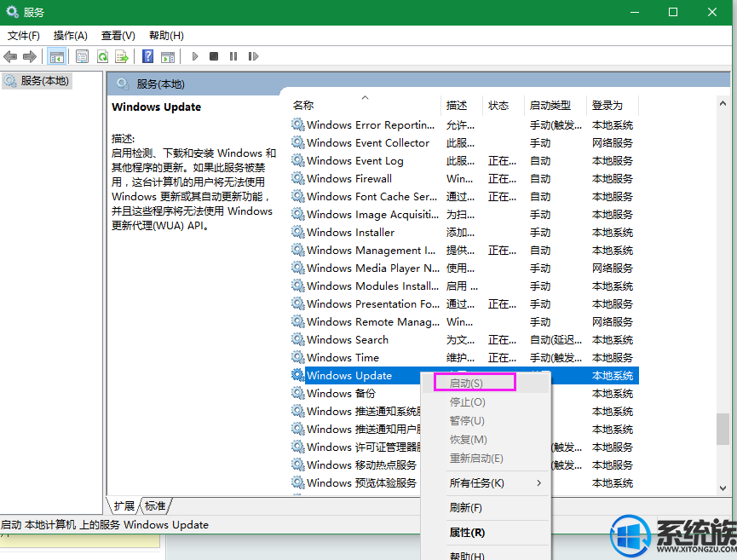Choose 属性(R) in the context menu

(x=486, y=533)
